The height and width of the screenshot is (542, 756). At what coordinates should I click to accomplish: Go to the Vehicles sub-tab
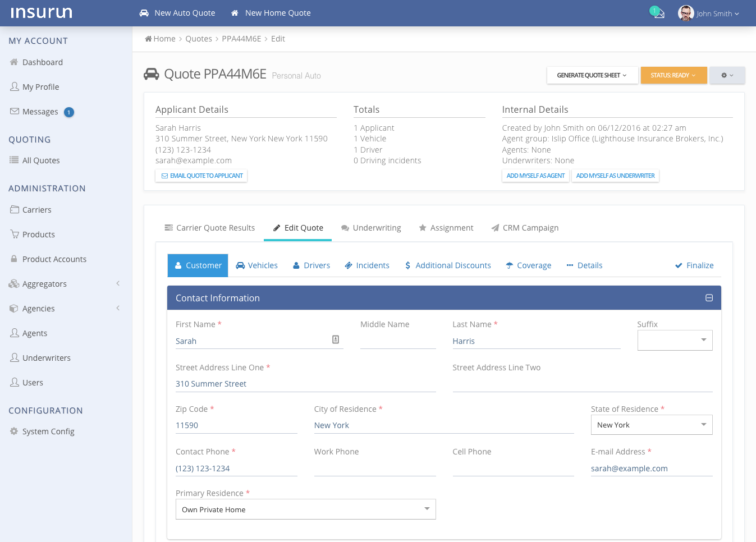(x=256, y=265)
